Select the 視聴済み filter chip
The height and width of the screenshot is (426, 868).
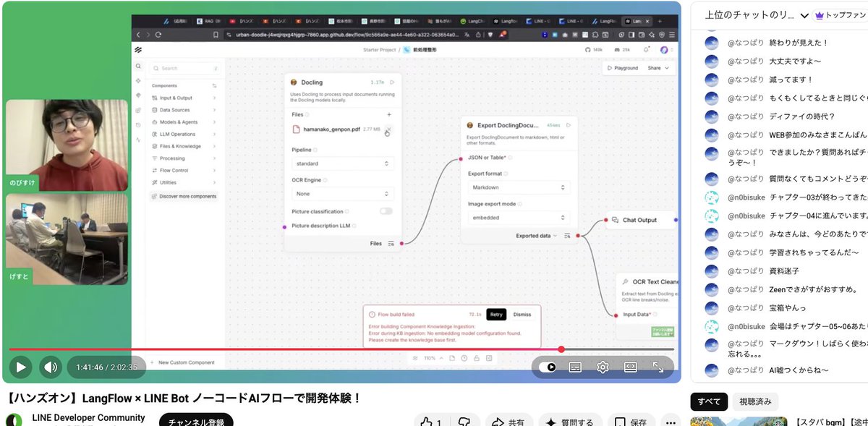pyautogui.click(x=755, y=402)
